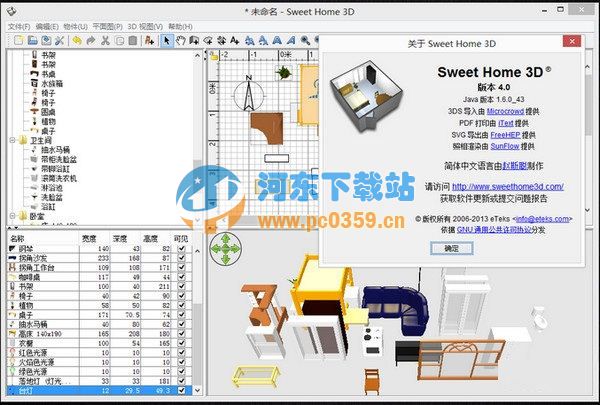Select the plant object on the plan
600x405 pixels.
click(x=284, y=72)
